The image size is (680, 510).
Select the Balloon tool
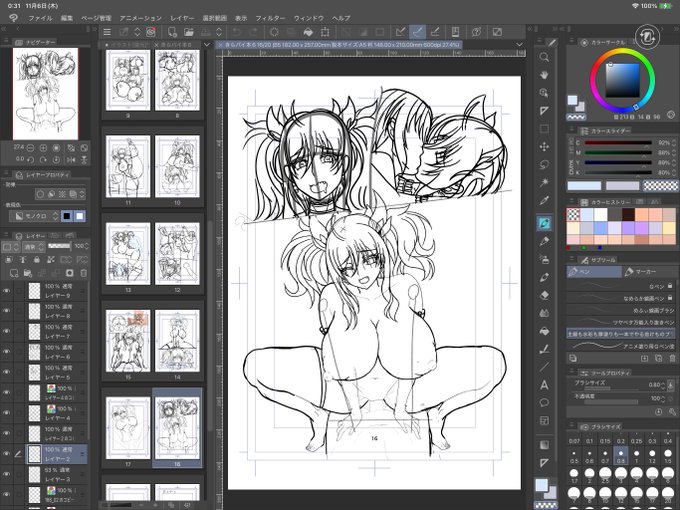(x=544, y=403)
